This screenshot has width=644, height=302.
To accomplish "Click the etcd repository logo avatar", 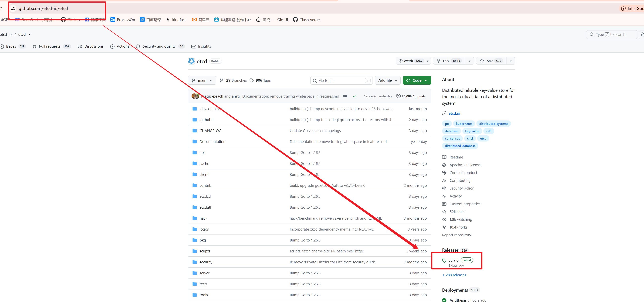I will tap(191, 61).
